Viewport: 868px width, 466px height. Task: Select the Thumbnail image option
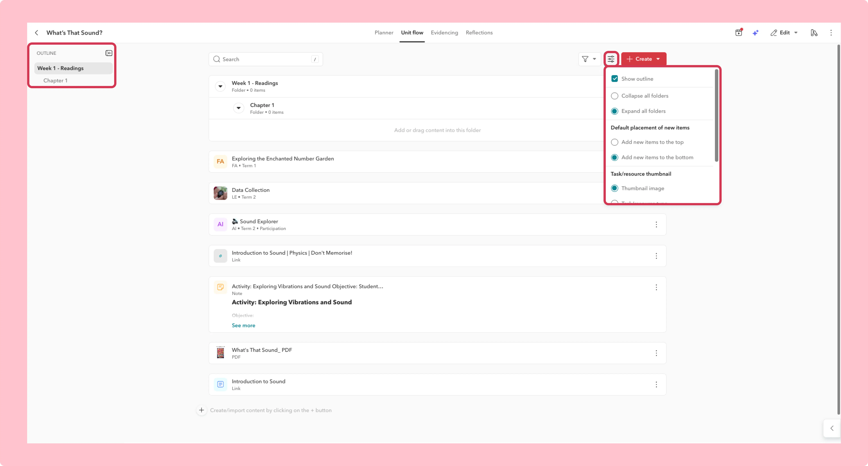coord(614,188)
